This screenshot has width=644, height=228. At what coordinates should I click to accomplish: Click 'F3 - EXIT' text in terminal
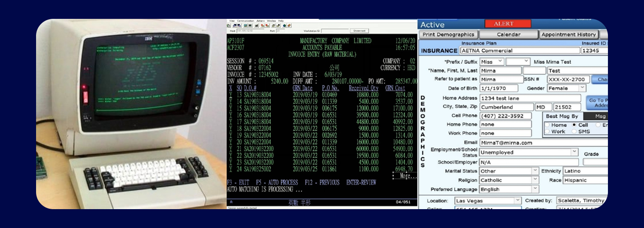(238, 183)
